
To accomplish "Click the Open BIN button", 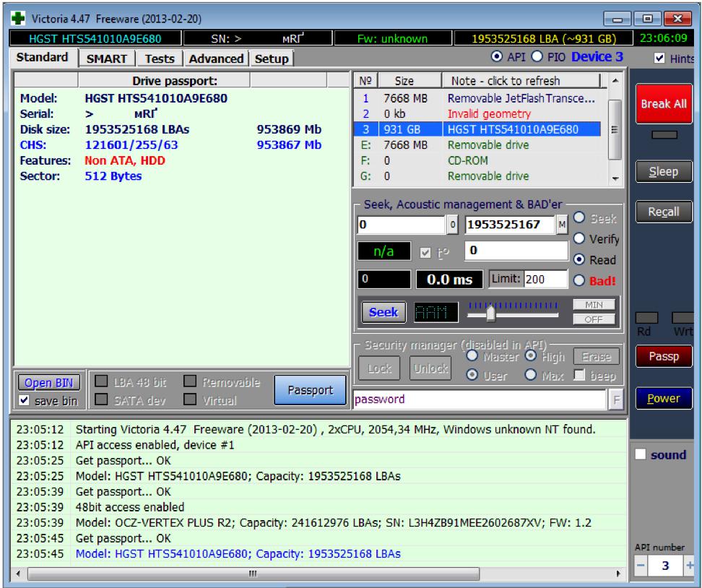I will [49, 383].
